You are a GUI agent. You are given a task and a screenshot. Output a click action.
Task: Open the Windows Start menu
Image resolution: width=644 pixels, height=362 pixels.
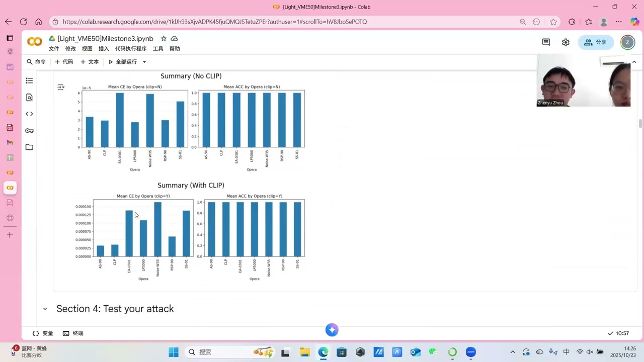pos(174,352)
